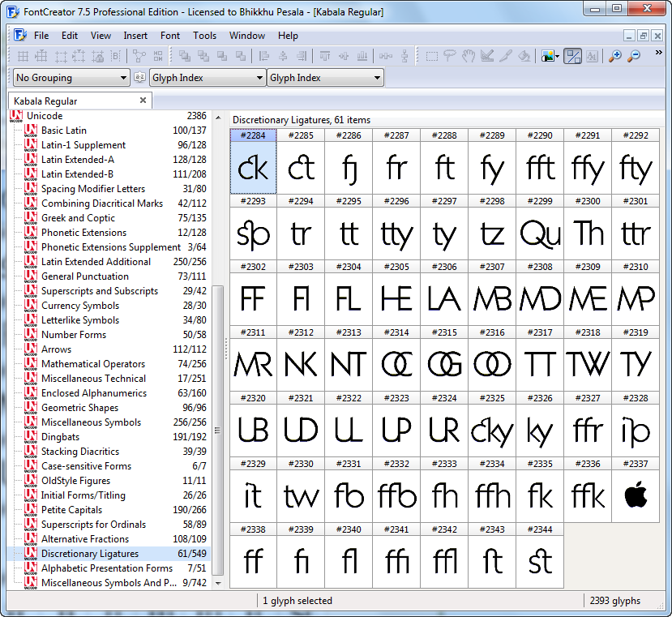This screenshot has width=672, height=617.
Task: Open the Insert menu
Action: click(135, 36)
